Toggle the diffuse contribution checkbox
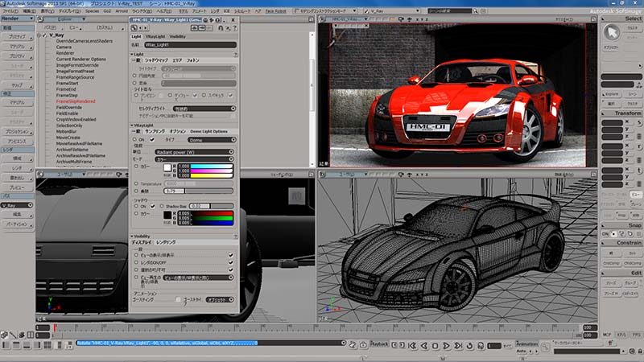 [x=195, y=95]
